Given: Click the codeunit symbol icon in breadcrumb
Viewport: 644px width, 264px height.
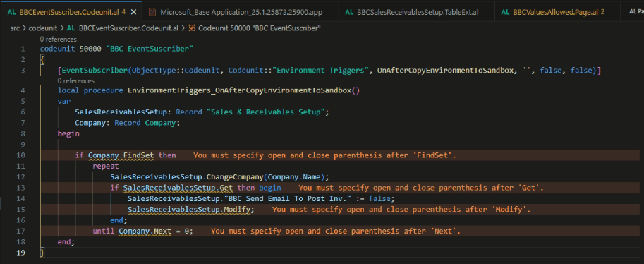Looking at the screenshot, I should tap(192, 28).
